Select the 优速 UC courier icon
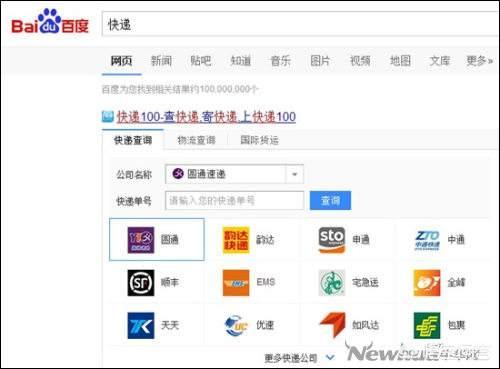 (236, 325)
